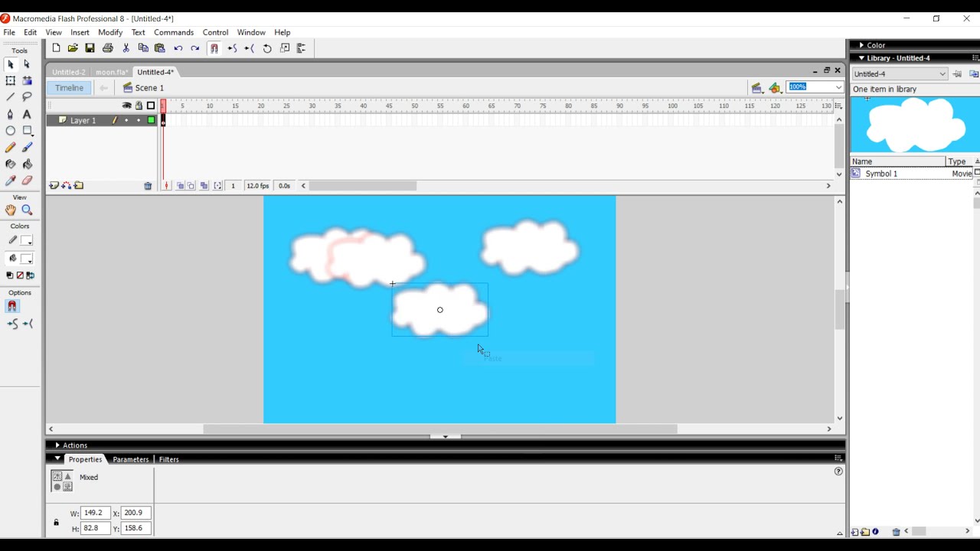This screenshot has width=980, height=551.
Task: Open the Edit Scene dropdown
Action: [757, 88]
